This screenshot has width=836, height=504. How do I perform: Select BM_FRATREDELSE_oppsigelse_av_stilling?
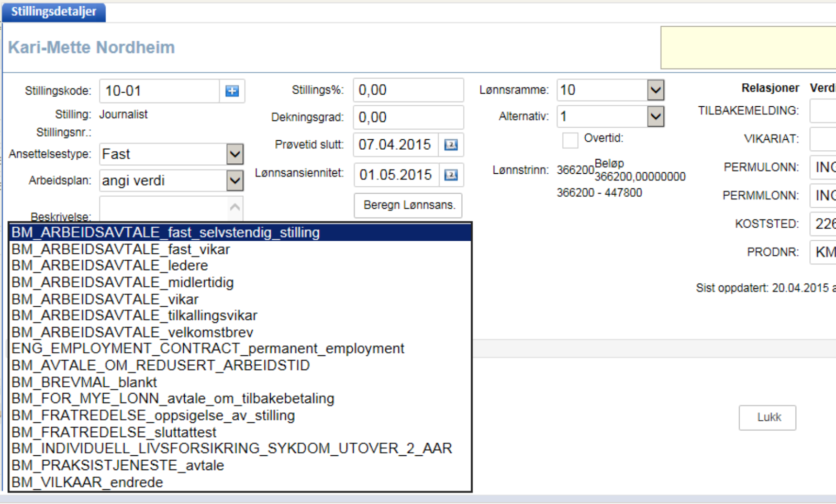pyautogui.click(x=240, y=416)
